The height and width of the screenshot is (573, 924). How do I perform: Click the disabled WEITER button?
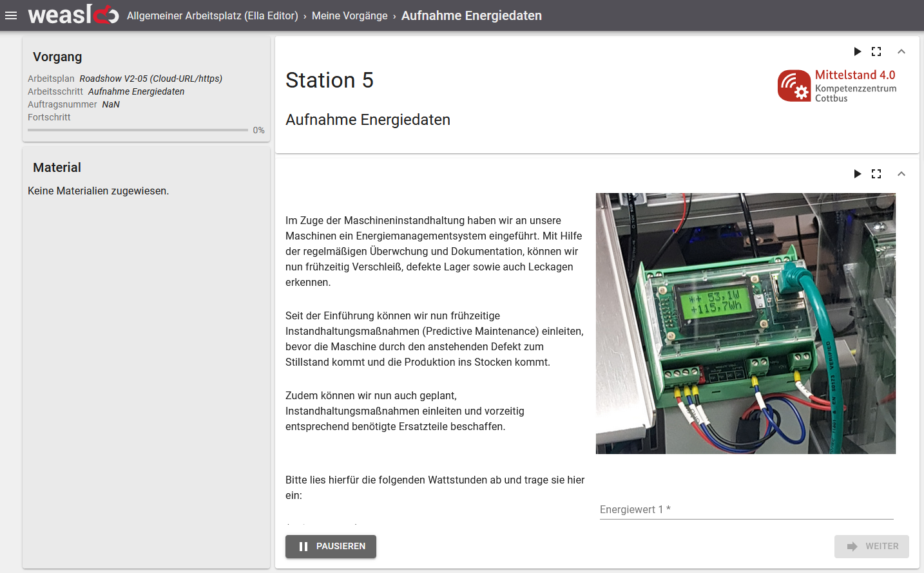point(872,546)
